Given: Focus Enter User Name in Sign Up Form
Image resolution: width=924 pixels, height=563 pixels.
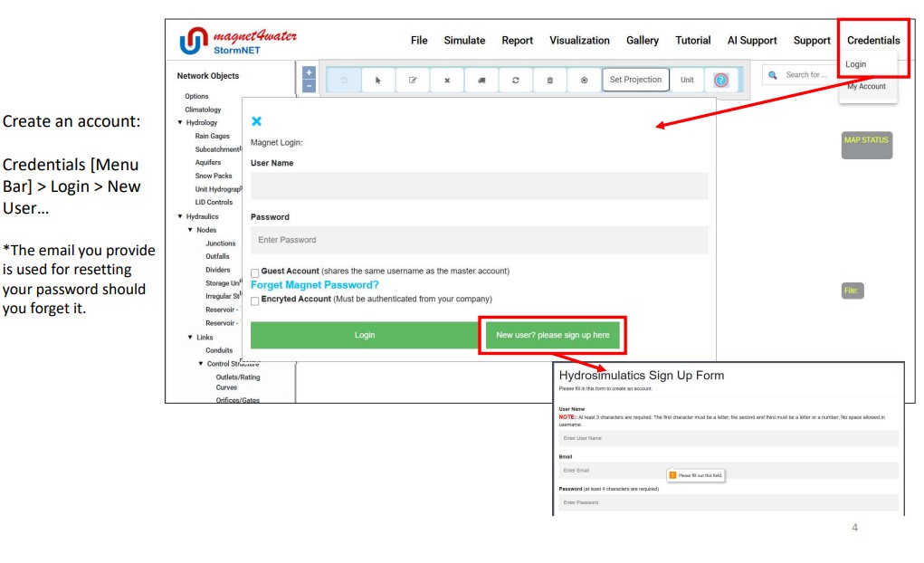Looking at the screenshot, I should 729,438.
